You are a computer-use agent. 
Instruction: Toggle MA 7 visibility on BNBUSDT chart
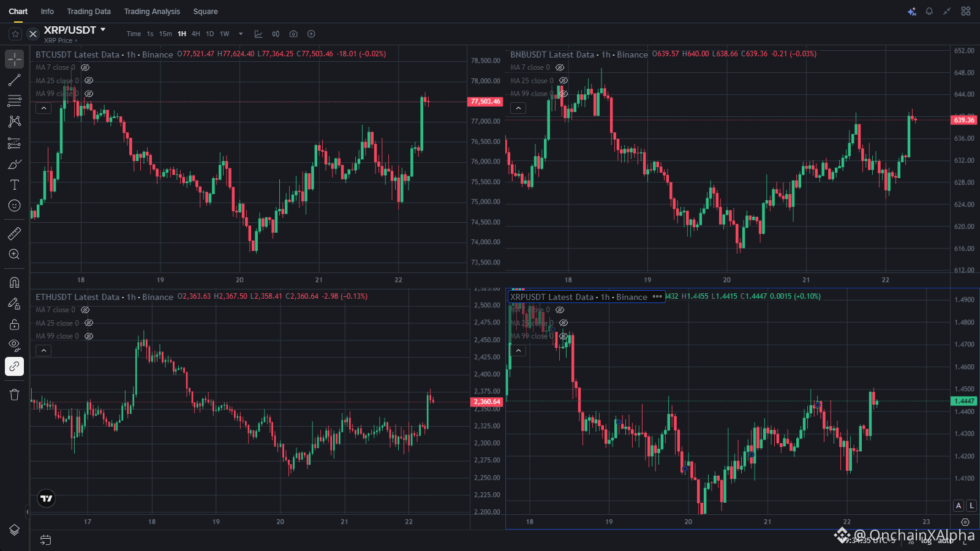coord(560,67)
